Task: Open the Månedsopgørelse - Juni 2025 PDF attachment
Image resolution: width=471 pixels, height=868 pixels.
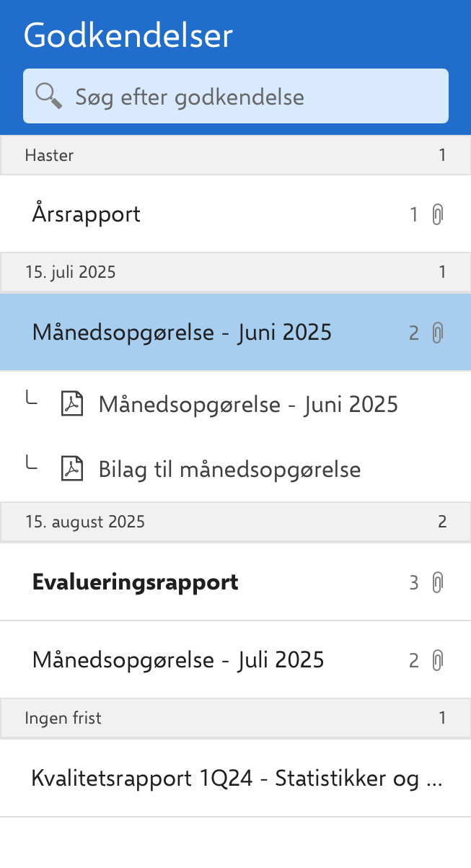Action: pyautogui.click(x=248, y=404)
